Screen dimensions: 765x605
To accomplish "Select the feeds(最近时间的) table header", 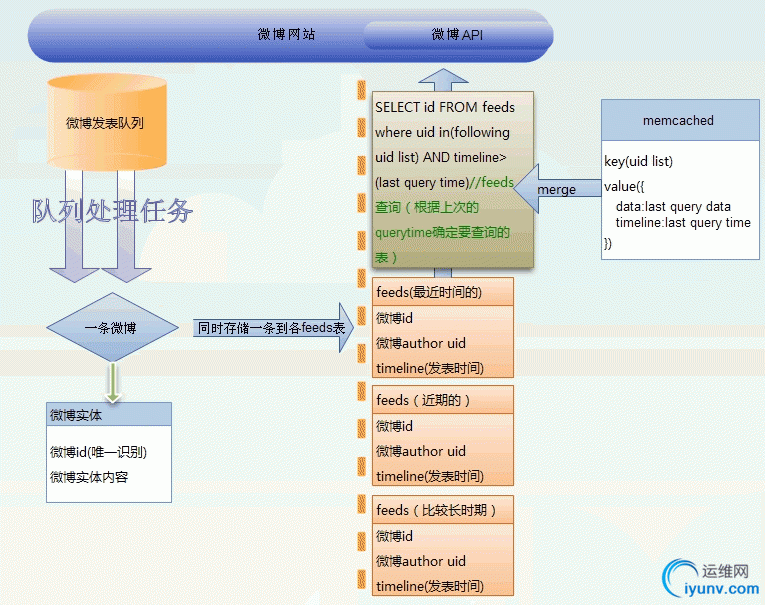I will (443, 292).
